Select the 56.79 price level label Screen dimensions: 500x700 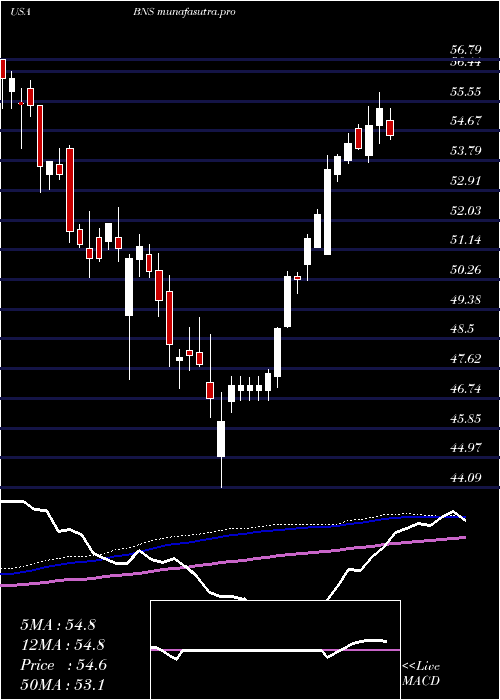pyautogui.click(x=466, y=48)
